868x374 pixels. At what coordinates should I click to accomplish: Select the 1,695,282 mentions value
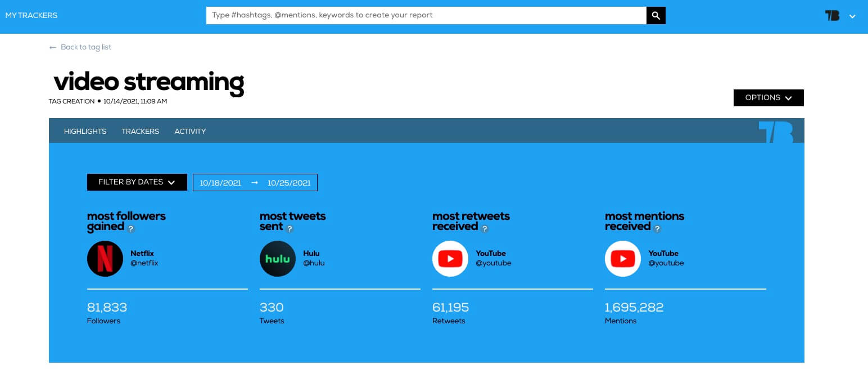[634, 308]
